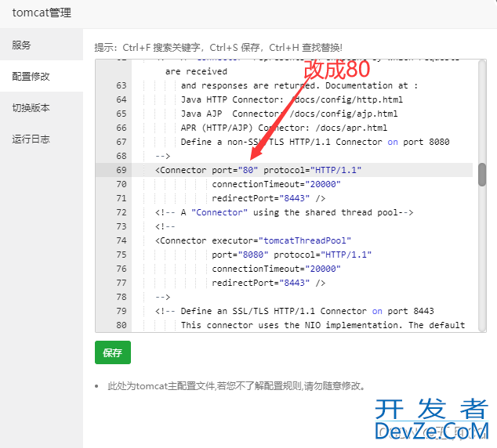Click the comment opener on line 73
The image size is (497, 448).
click(x=165, y=226)
